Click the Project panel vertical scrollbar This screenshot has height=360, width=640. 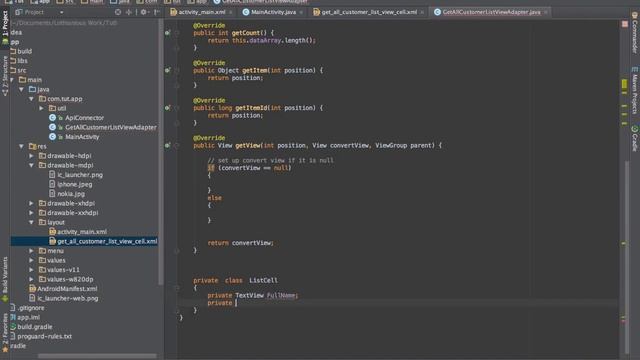click(160, 151)
